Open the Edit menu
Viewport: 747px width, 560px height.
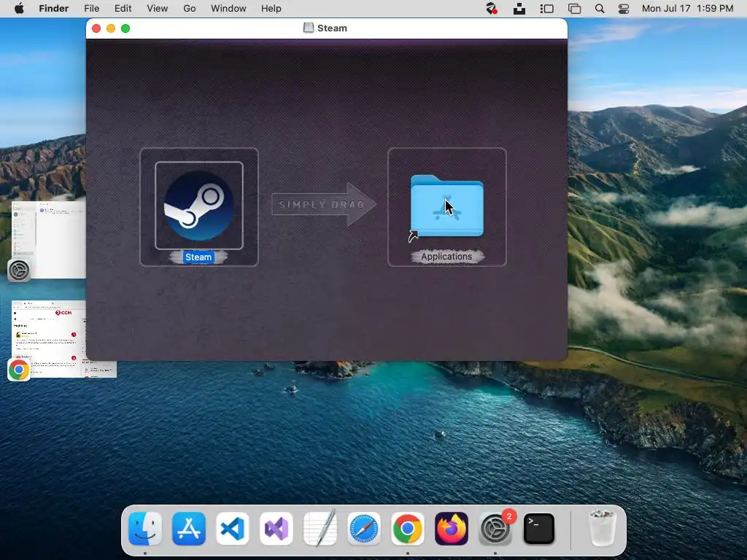pos(123,9)
